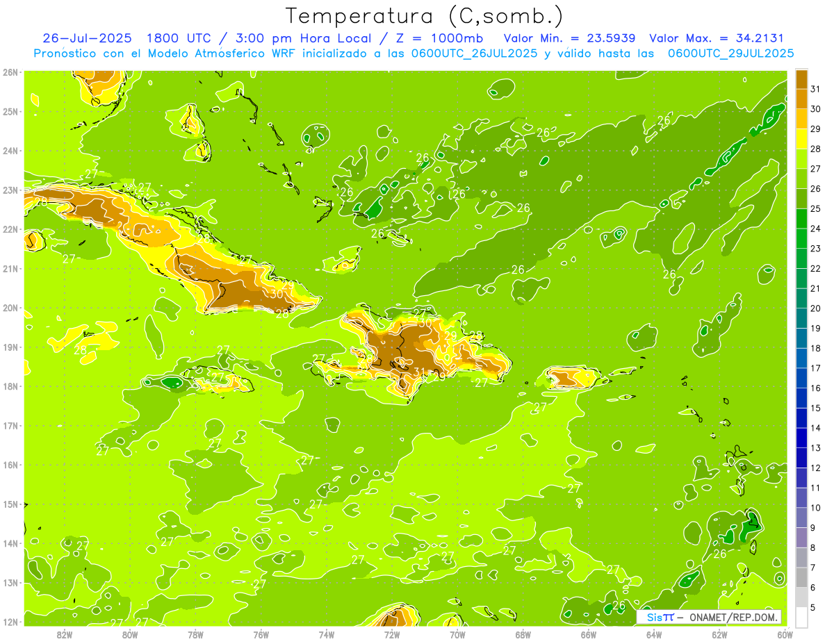834x644 pixels.
Task: Click latitude axis label "14N"
Action: point(10,543)
